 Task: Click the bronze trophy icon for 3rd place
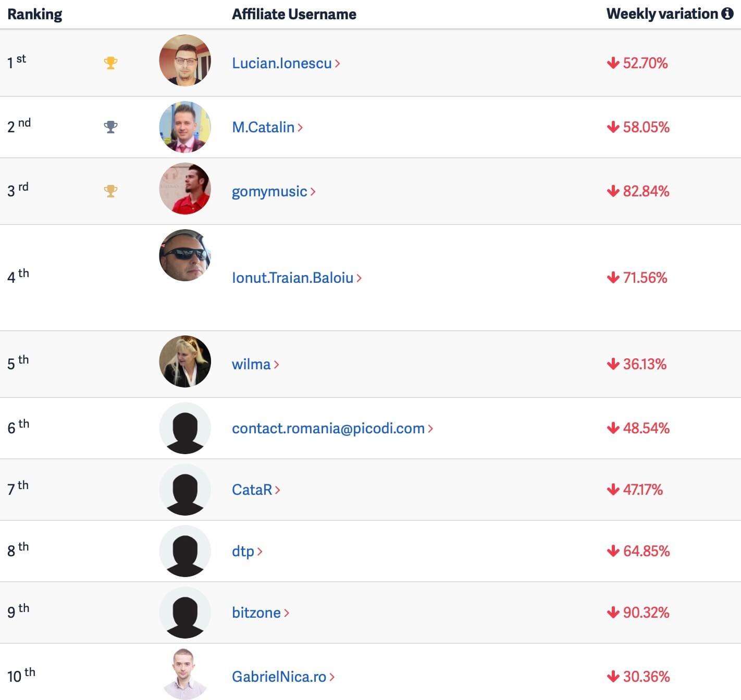[x=110, y=191]
